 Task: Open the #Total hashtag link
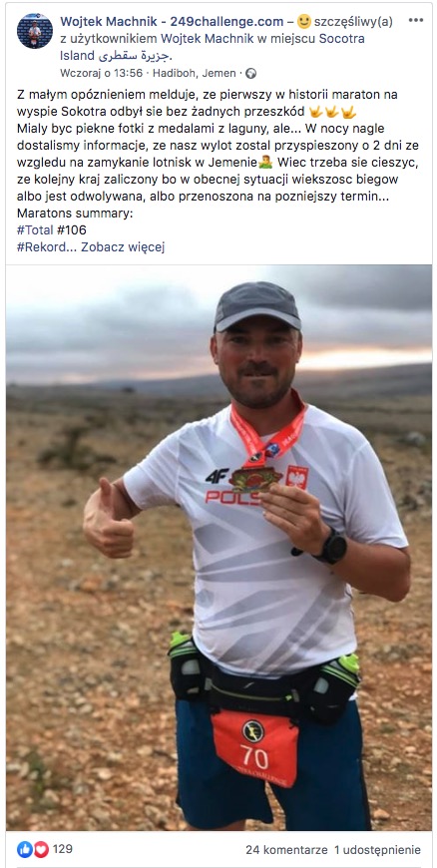coord(35,230)
